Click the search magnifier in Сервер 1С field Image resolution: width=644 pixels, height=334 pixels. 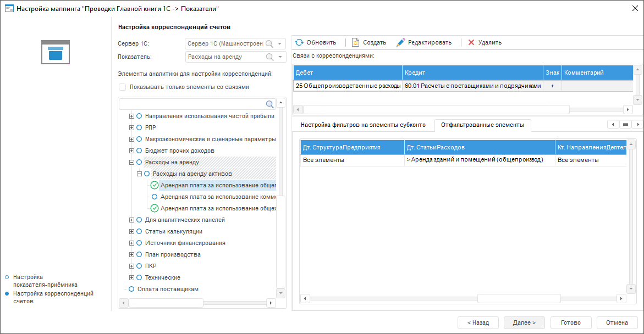(269, 43)
